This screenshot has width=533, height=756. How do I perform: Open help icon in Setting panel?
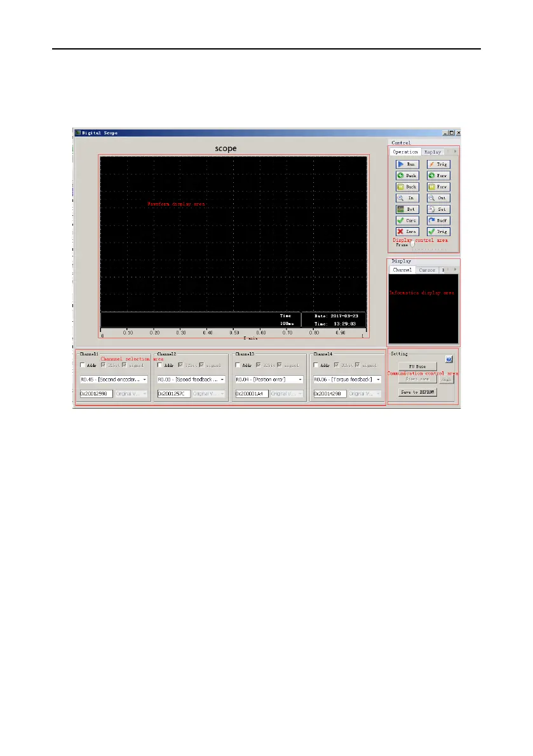(x=449, y=359)
